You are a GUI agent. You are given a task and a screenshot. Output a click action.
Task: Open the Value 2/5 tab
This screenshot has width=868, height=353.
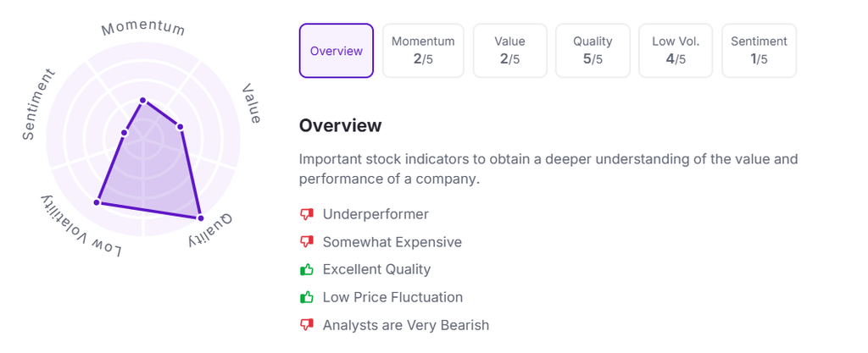[x=510, y=51]
